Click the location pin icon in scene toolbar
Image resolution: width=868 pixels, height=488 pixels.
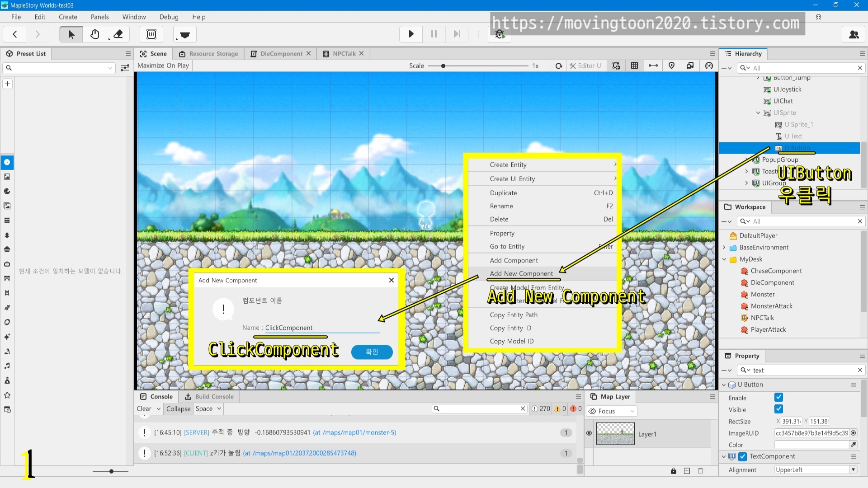click(x=672, y=66)
